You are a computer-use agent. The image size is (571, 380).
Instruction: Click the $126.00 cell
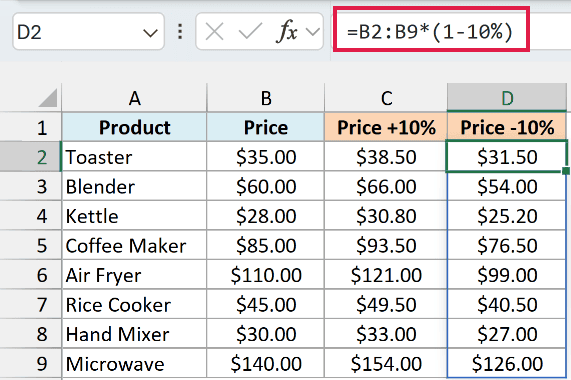pos(507,364)
